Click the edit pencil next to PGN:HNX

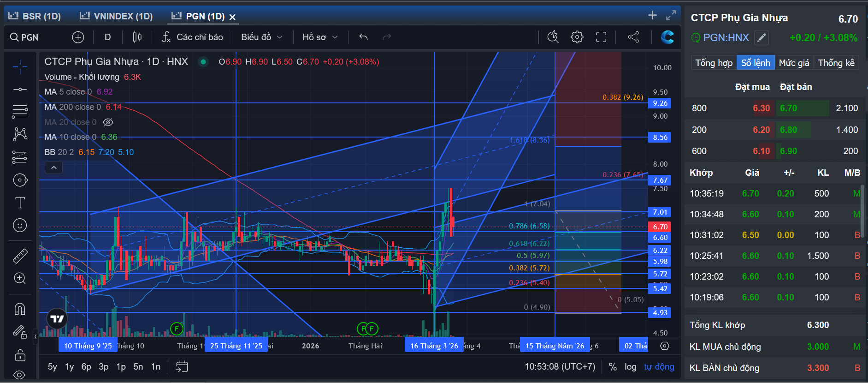click(x=762, y=37)
